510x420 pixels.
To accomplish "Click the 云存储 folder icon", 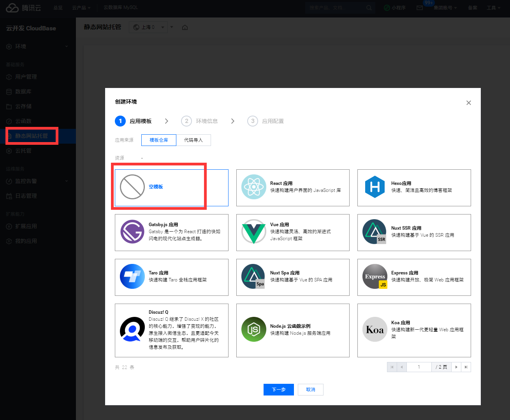I will tap(9, 106).
